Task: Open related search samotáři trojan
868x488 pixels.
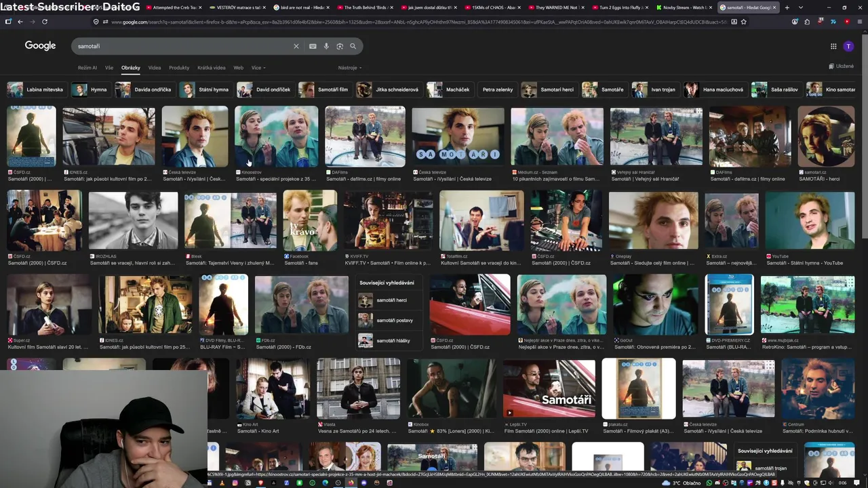Action: coord(765,468)
